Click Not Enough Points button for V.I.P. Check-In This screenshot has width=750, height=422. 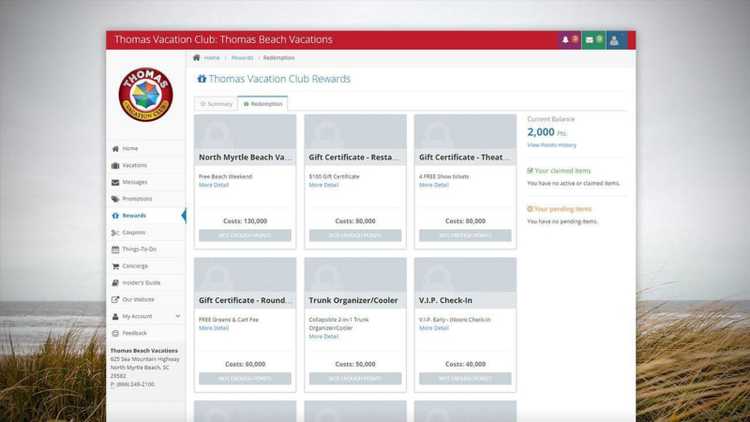[x=465, y=379]
